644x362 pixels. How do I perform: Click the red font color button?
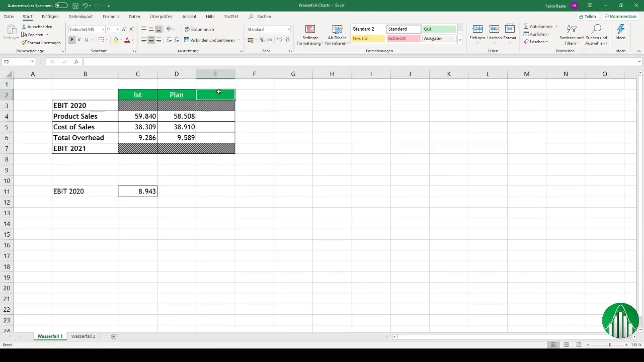coord(127,40)
